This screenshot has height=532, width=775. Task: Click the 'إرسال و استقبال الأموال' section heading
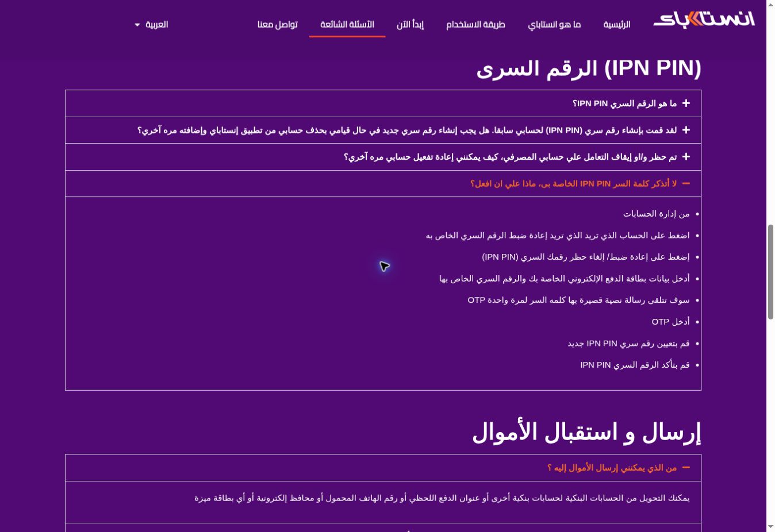tap(586, 432)
